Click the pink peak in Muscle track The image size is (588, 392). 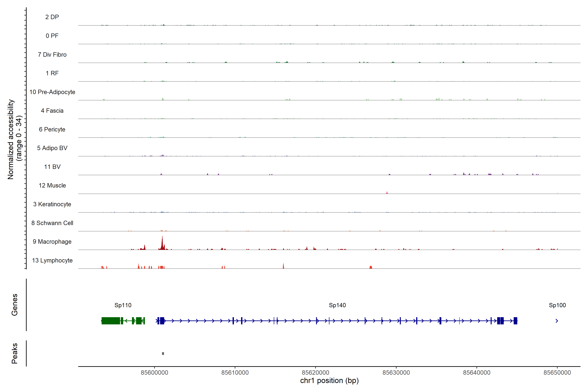(x=387, y=193)
